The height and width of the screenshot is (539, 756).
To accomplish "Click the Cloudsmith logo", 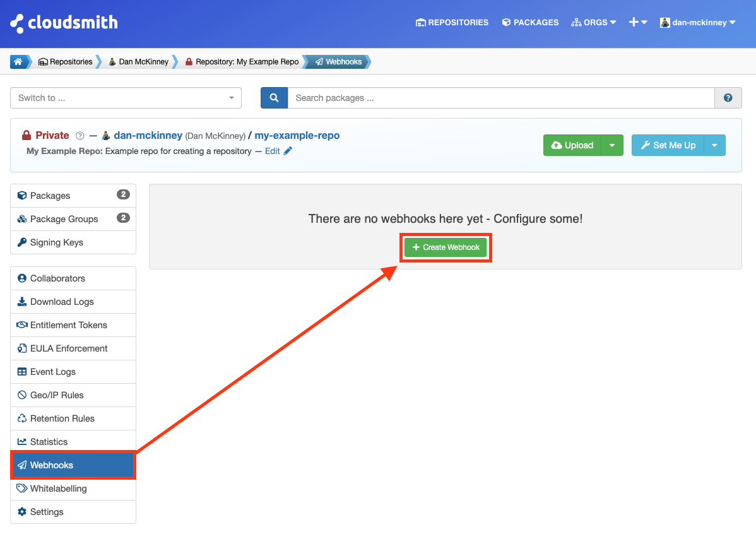I will click(64, 23).
